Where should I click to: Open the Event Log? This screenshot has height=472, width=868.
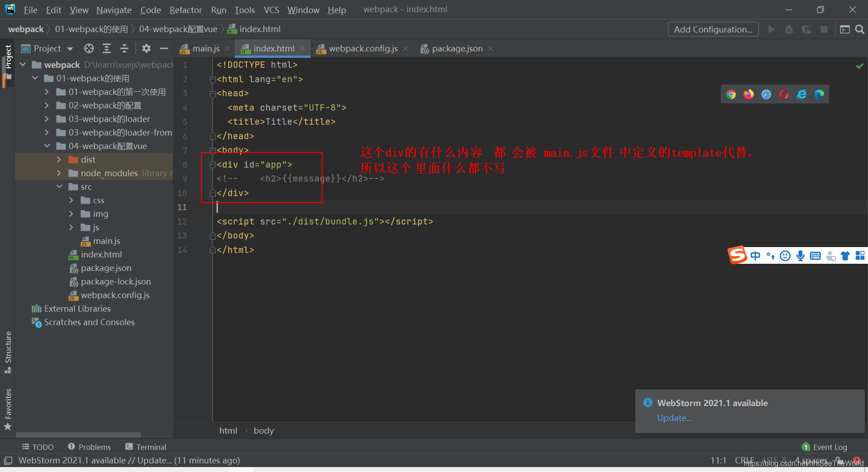824,447
